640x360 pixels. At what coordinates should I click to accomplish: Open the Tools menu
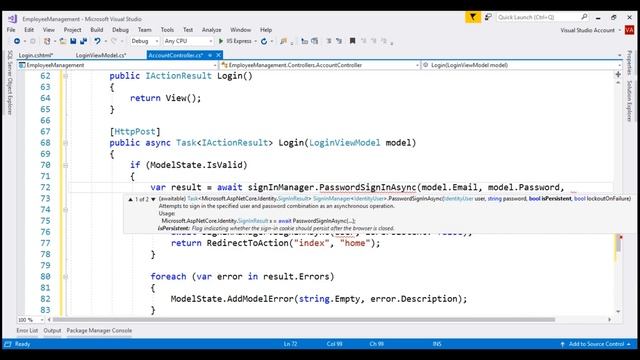(167, 30)
